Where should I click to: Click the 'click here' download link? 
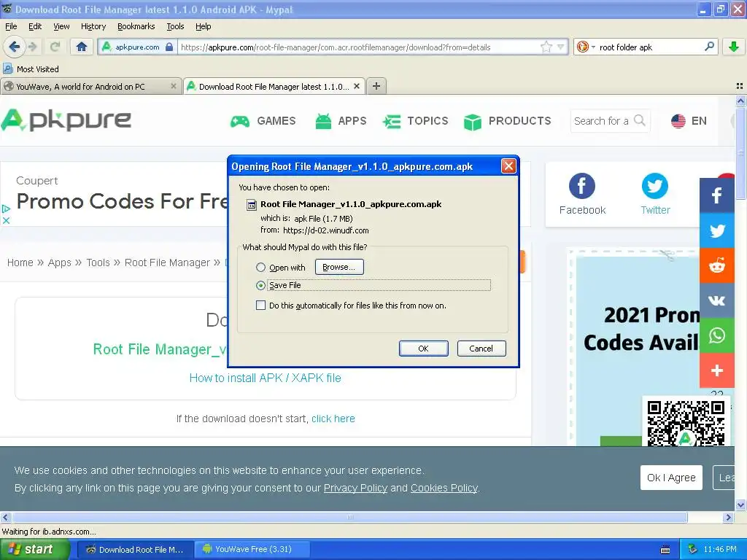click(333, 419)
